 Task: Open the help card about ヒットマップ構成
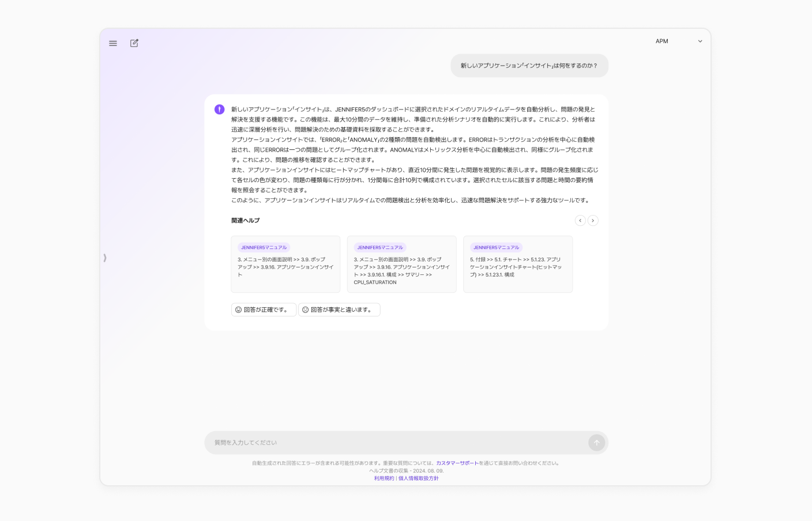tap(517, 264)
